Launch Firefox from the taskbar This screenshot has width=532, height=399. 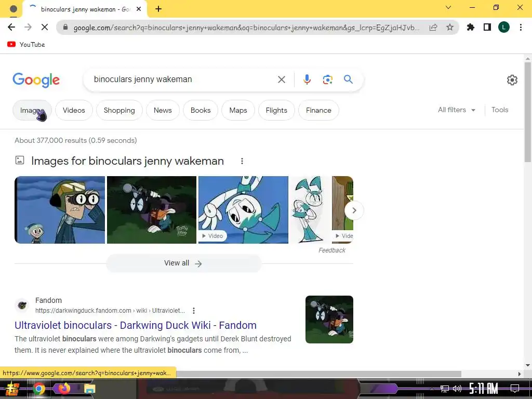pyautogui.click(x=64, y=389)
